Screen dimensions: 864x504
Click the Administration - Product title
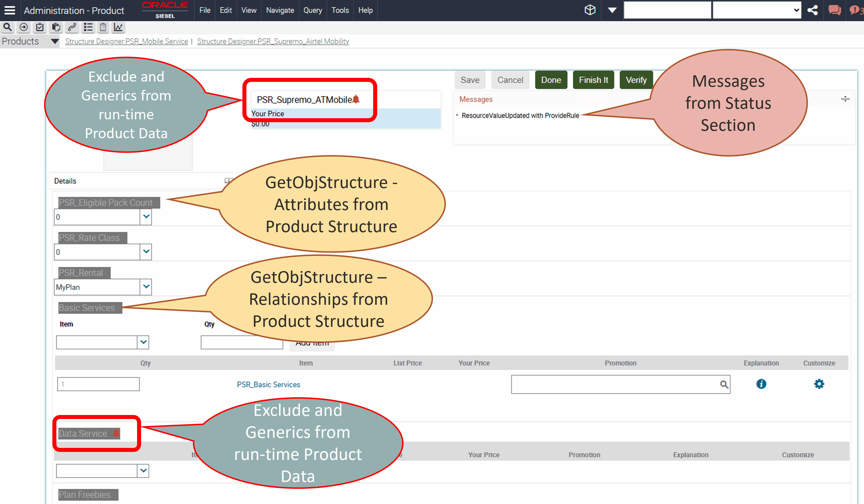74,11
